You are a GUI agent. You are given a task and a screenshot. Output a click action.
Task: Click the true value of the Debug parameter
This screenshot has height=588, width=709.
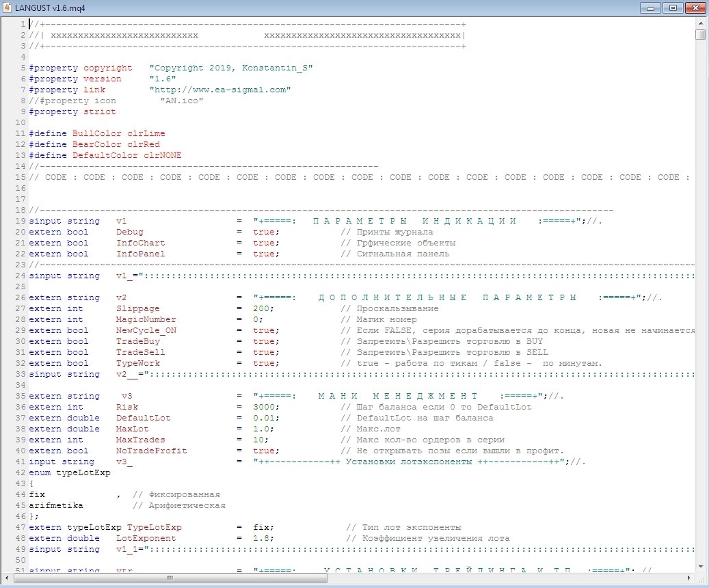(264, 232)
